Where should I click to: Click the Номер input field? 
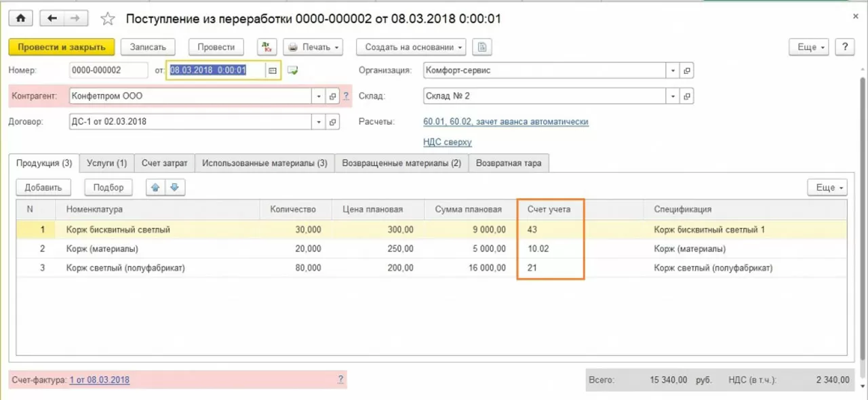[x=108, y=71]
